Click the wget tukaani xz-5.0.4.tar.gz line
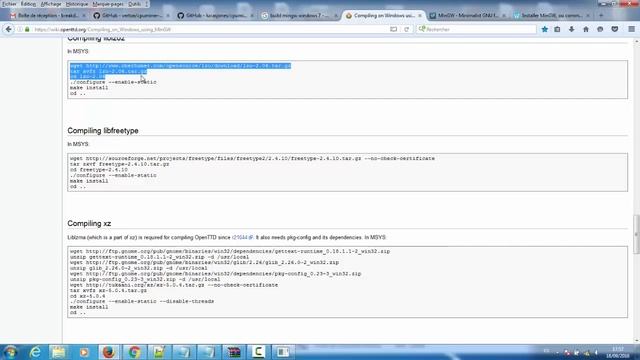 174,285
